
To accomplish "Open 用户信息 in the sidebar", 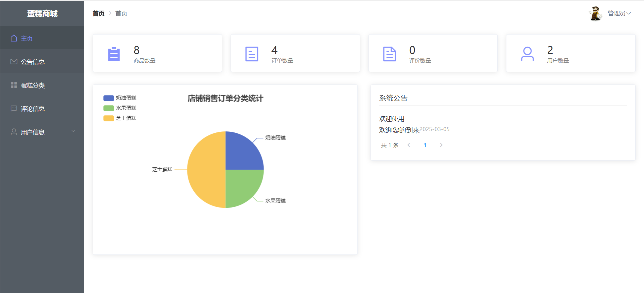I will coord(42,132).
